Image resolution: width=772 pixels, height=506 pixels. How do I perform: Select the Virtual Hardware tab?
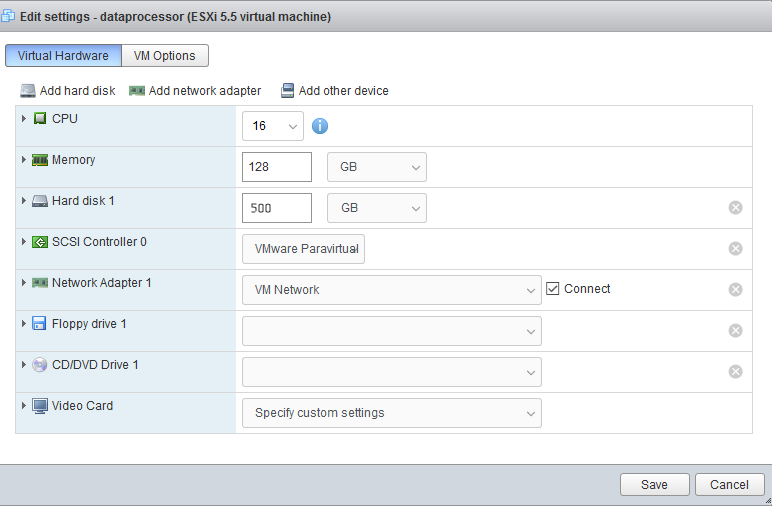[63, 56]
